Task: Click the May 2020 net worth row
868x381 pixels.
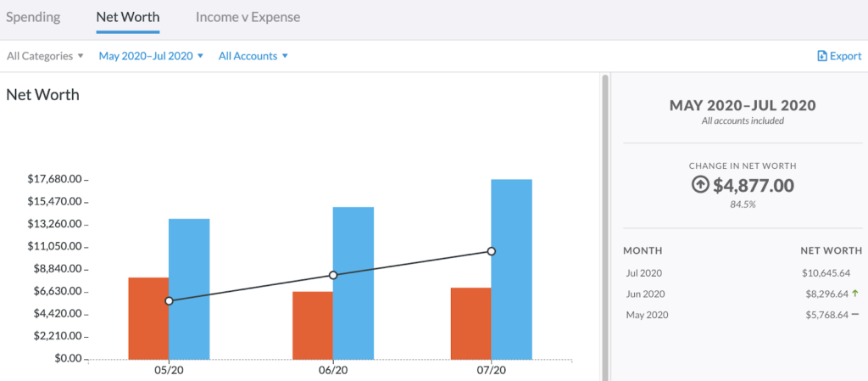Action: 743,315
